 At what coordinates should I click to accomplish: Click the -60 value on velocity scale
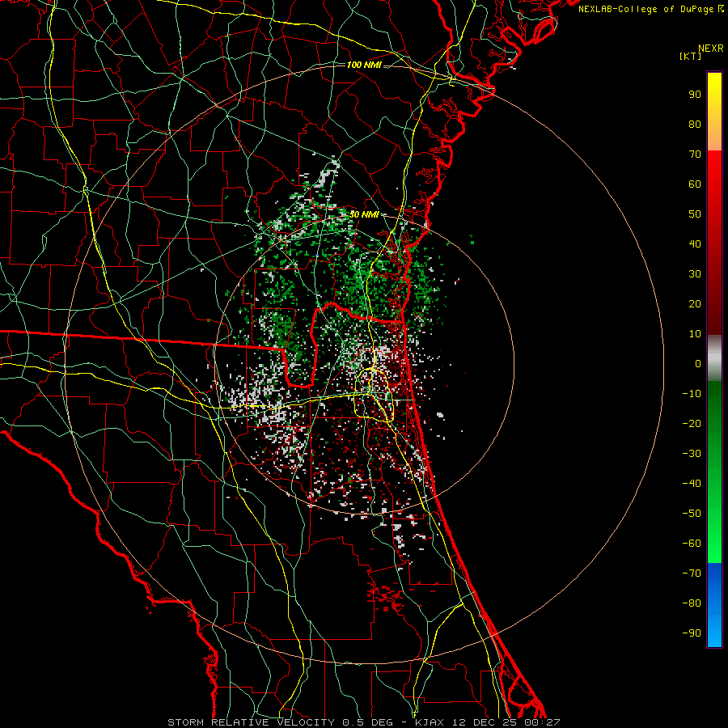click(x=692, y=544)
